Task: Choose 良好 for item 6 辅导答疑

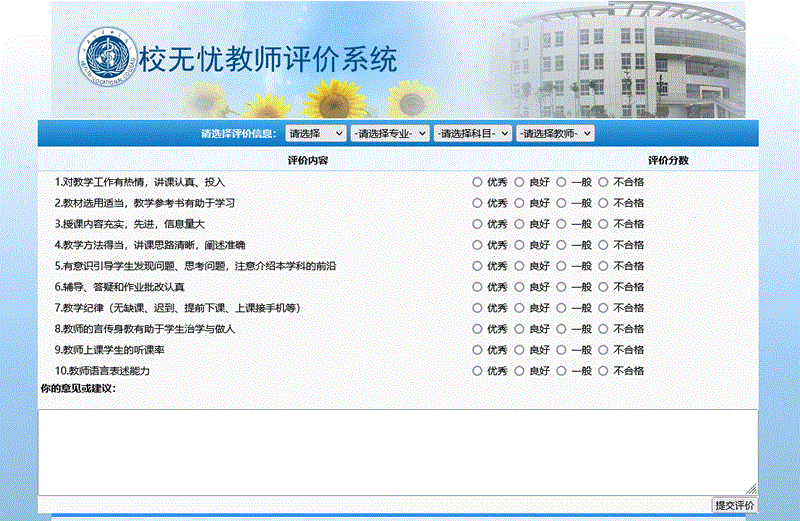Action: pyautogui.click(x=519, y=287)
